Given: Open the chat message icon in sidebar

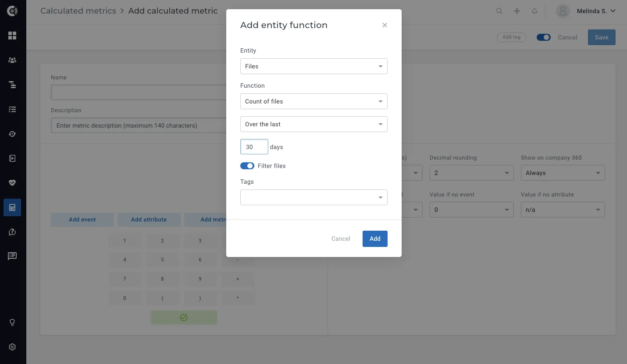Looking at the screenshot, I should pyautogui.click(x=12, y=256).
